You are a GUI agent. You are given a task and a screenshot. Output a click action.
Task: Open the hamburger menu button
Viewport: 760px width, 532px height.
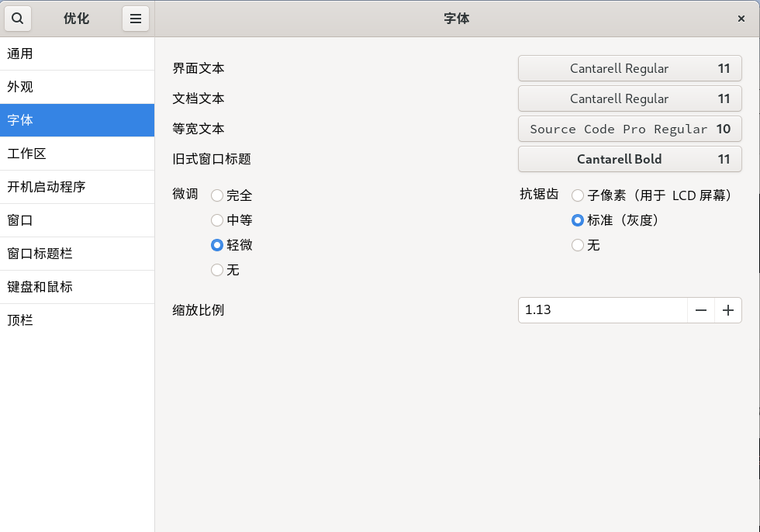136,19
